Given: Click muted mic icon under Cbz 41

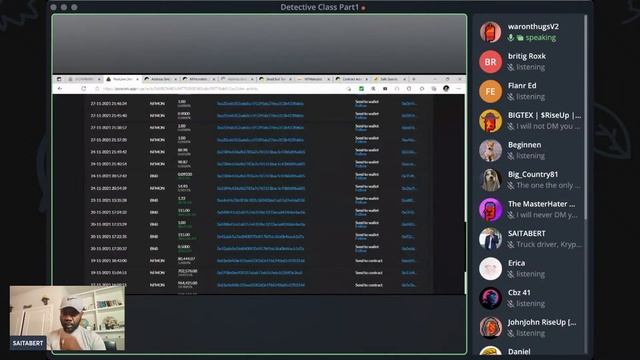Looking at the screenshot, I should click(x=511, y=304).
